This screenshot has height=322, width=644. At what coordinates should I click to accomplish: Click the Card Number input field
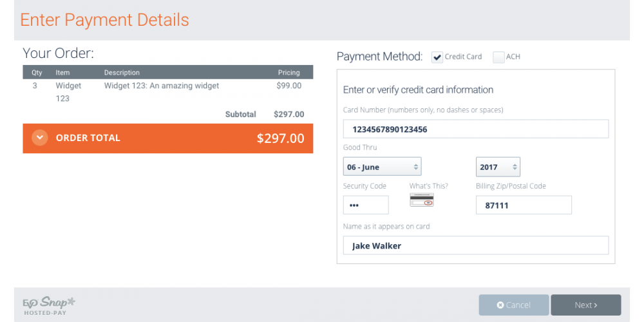coord(476,129)
